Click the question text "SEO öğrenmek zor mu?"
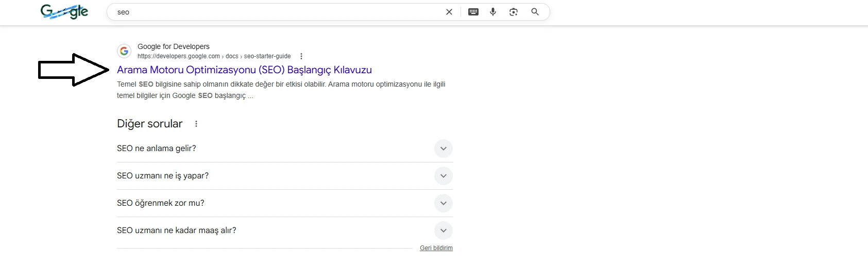868x263 pixels. (x=161, y=203)
